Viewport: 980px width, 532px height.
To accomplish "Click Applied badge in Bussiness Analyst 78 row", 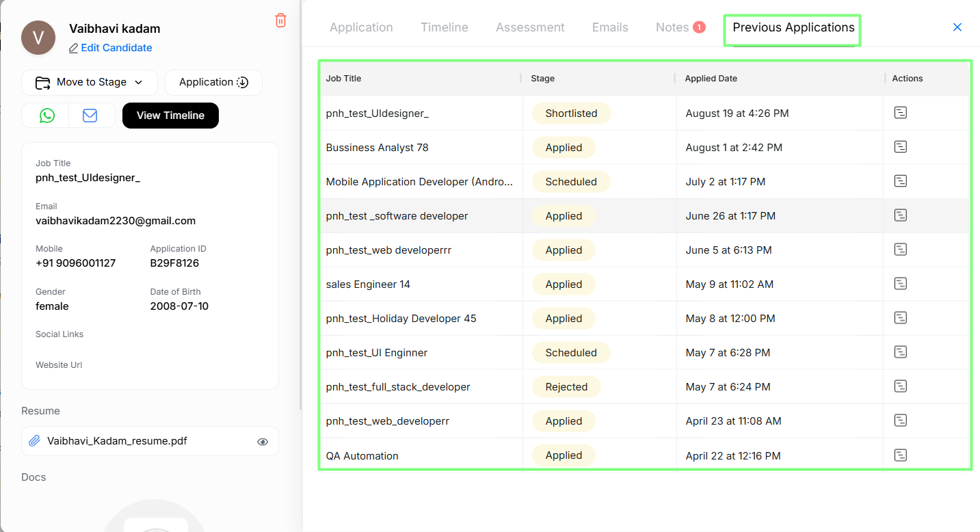I will click(564, 148).
